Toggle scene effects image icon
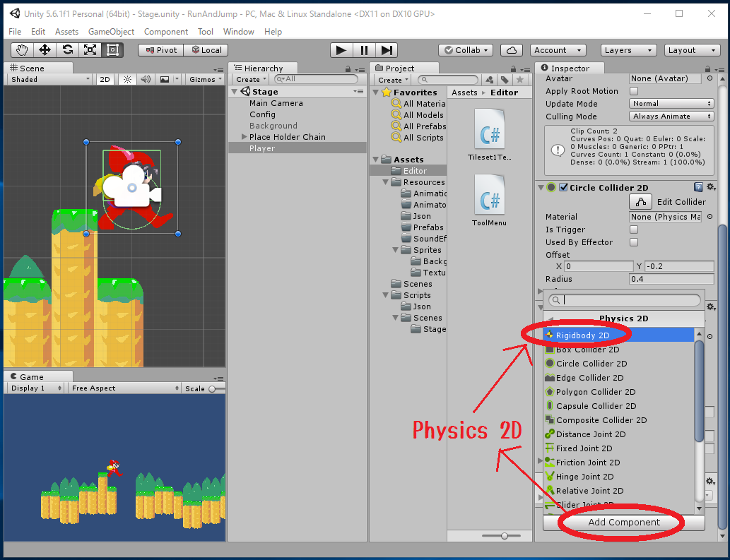 (x=165, y=79)
